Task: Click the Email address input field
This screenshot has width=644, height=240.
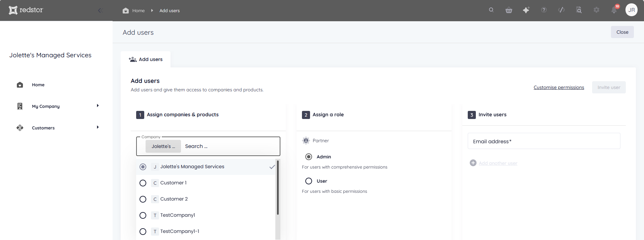Action: coord(544,141)
